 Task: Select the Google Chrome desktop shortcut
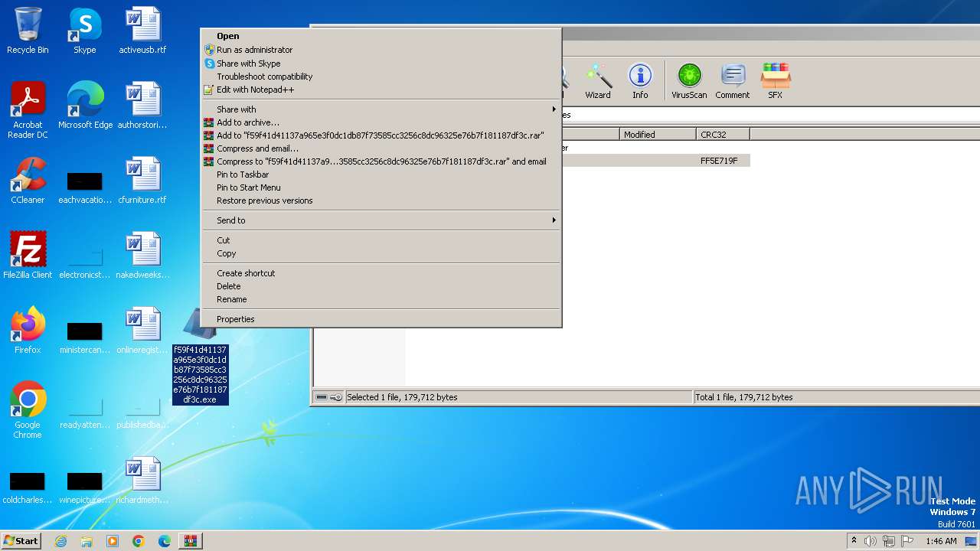pyautogui.click(x=28, y=410)
